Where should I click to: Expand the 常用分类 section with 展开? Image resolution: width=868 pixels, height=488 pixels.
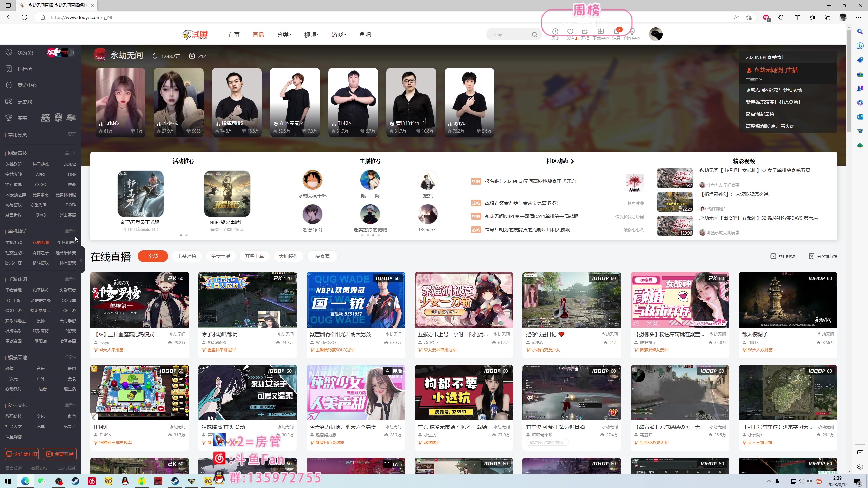(72, 134)
